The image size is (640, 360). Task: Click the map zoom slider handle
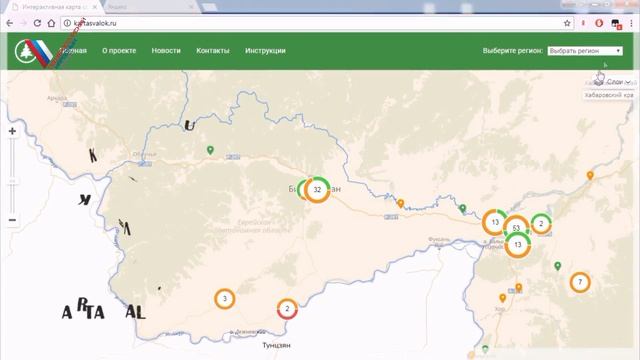[12, 181]
